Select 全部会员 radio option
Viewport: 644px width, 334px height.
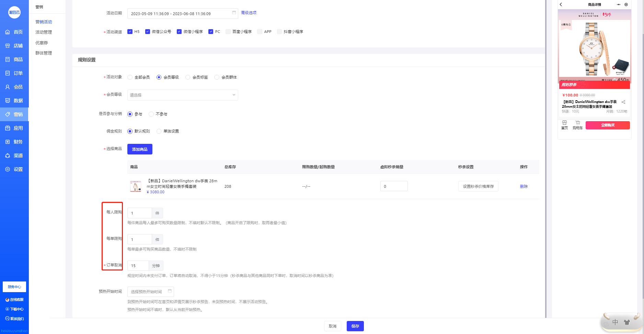pyautogui.click(x=130, y=77)
